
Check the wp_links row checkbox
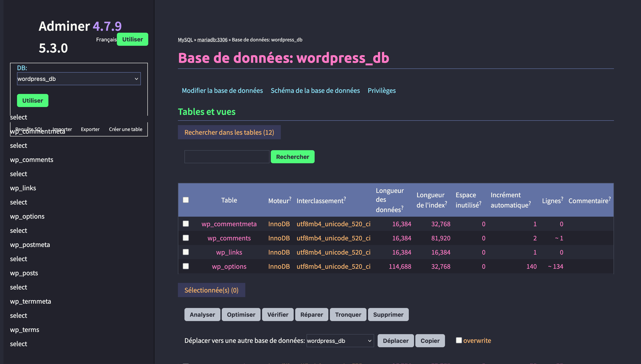[186, 252]
